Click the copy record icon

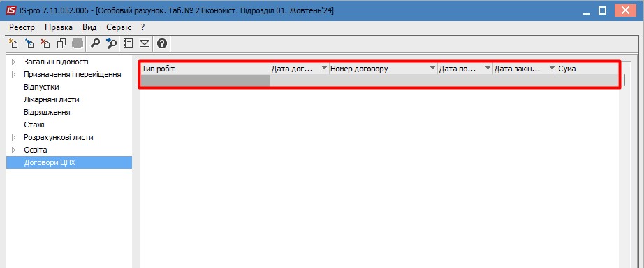61,43
